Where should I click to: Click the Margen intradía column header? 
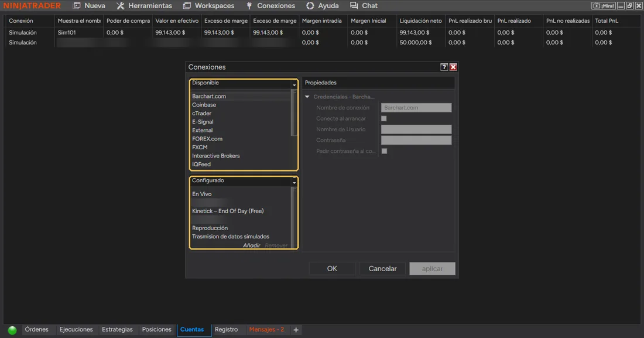pos(323,21)
